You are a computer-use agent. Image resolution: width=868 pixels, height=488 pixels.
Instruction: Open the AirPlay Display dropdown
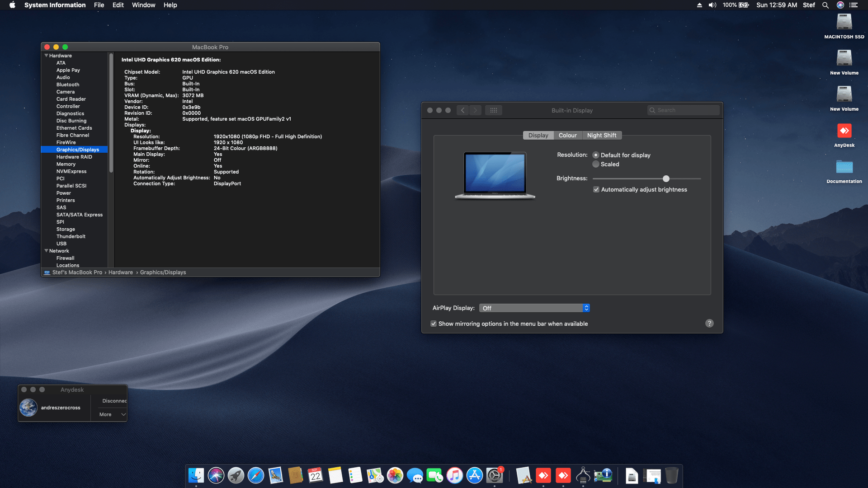coord(534,308)
